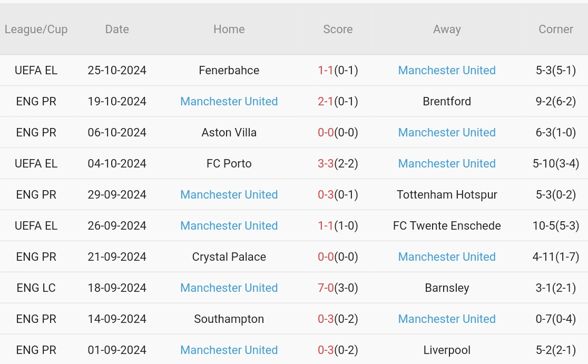The height and width of the screenshot is (364, 588).
Task: Open the Brentford away team page
Action: click(447, 101)
